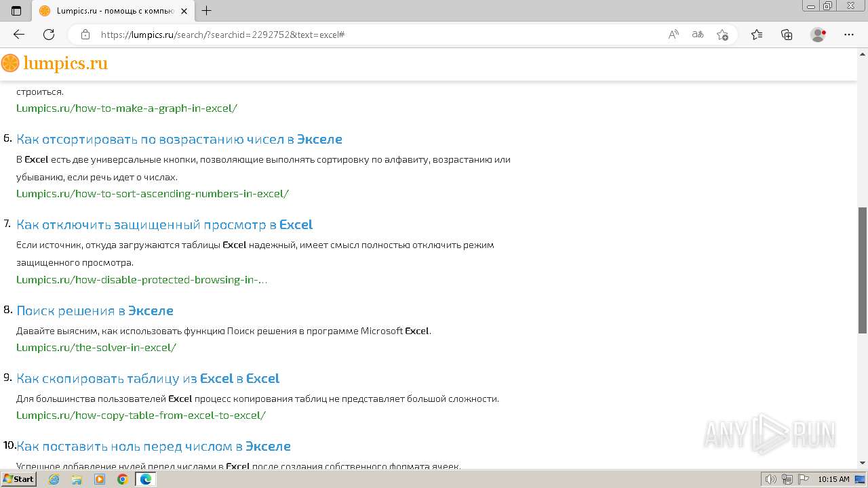Screen dimensions: 868x488
Task: Open the-solver-in-excel URL link
Action: click(x=96, y=347)
